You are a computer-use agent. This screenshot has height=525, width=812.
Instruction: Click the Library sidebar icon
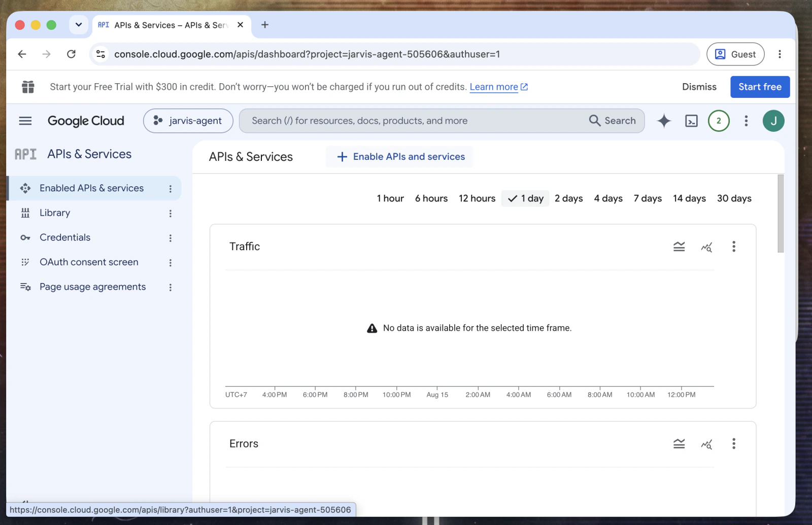click(25, 213)
